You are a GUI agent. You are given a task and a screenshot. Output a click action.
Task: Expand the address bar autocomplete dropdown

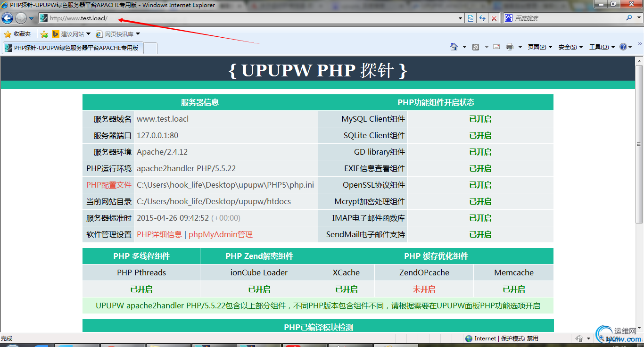461,18
